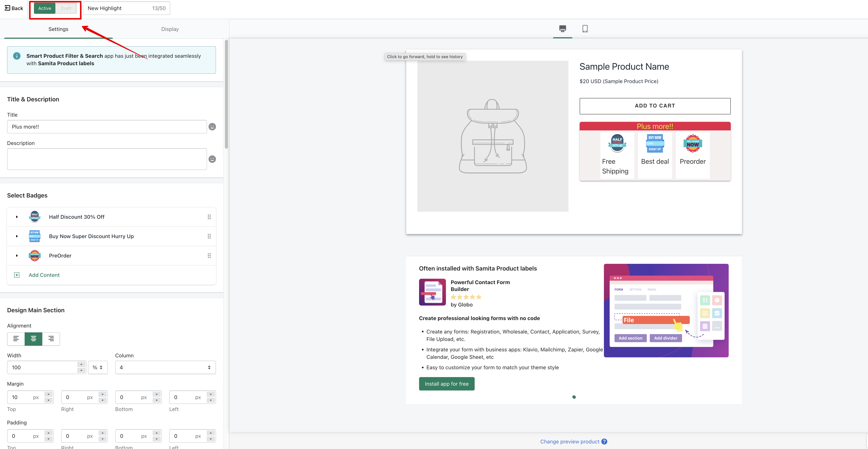This screenshot has height=449, width=868.
Task: Click the settings panel scrollbar
Action: pyautogui.click(x=226, y=94)
